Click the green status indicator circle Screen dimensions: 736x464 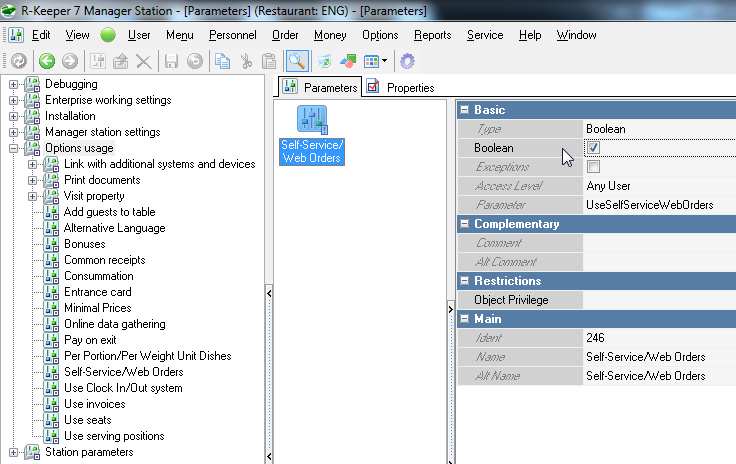pyautogui.click(x=108, y=35)
